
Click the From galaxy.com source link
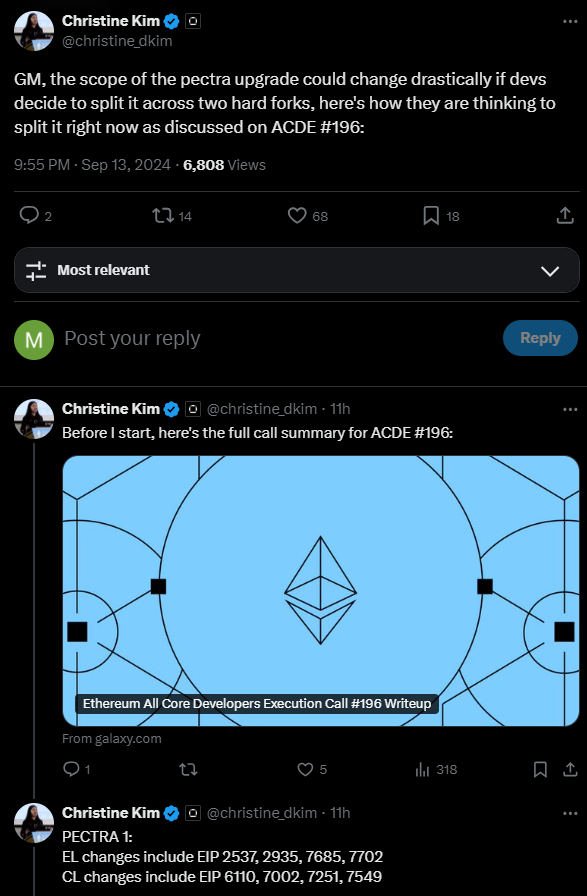112,738
